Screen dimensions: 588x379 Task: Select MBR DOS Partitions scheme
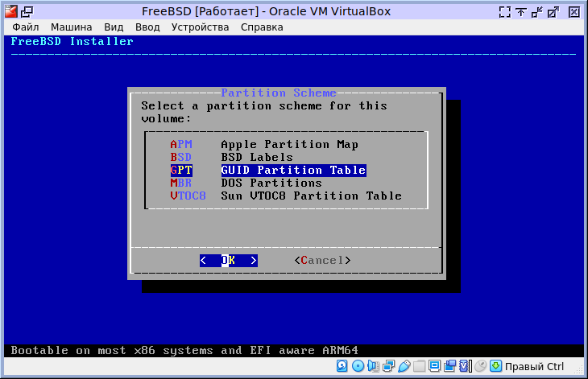click(x=246, y=183)
